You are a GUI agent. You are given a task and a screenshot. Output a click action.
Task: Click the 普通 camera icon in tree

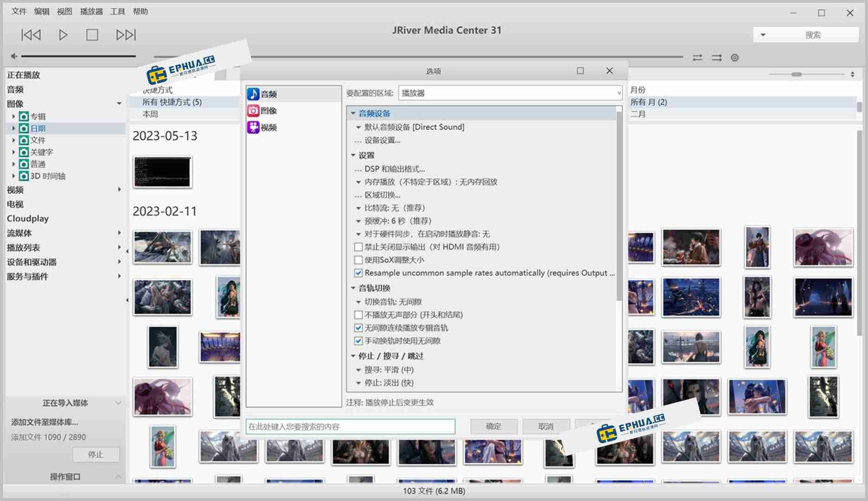pyautogui.click(x=24, y=164)
